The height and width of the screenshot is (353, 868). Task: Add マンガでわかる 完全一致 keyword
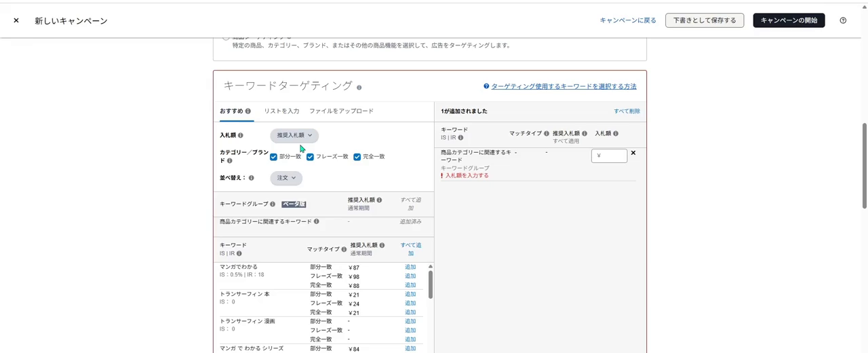pos(410,285)
